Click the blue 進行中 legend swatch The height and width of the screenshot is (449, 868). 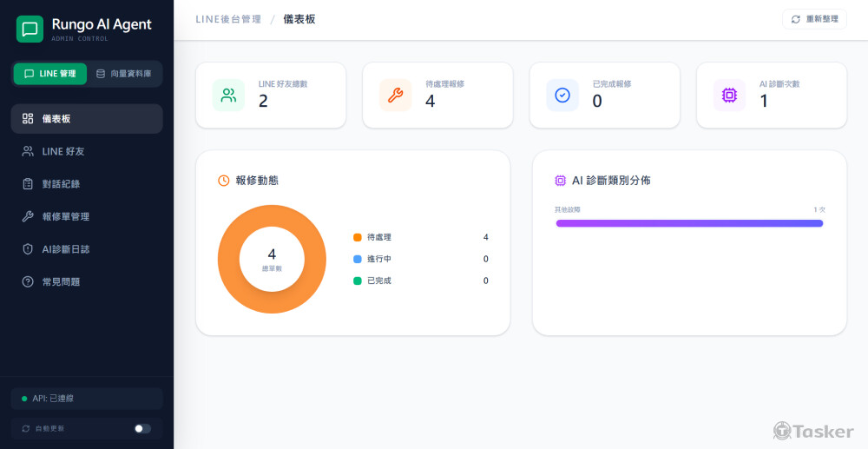tap(357, 259)
